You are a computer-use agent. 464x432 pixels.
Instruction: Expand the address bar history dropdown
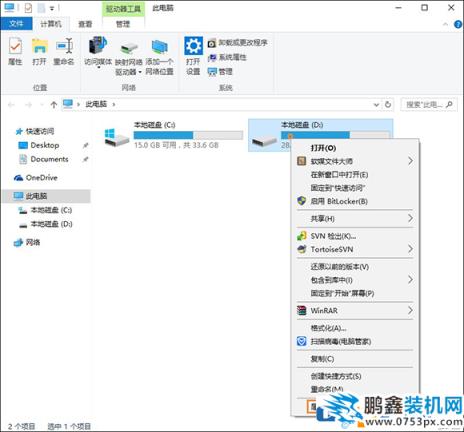point(376,105)
